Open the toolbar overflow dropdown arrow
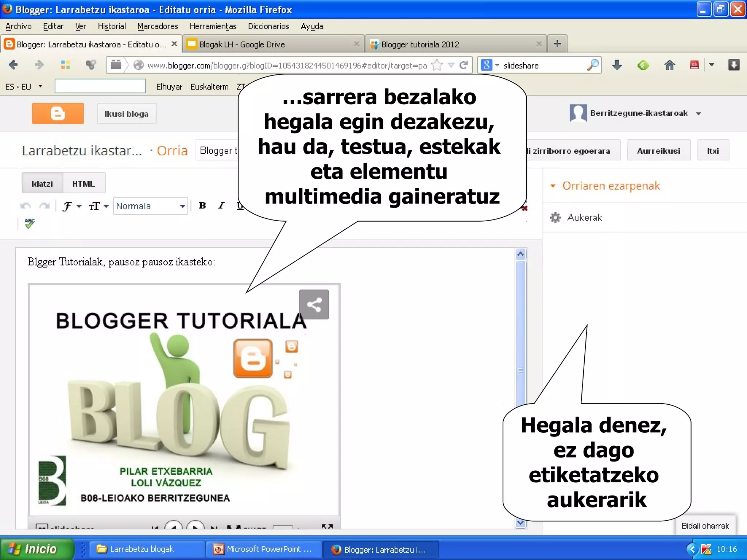The width and height of the screenshot is (747, 560). 711,65
